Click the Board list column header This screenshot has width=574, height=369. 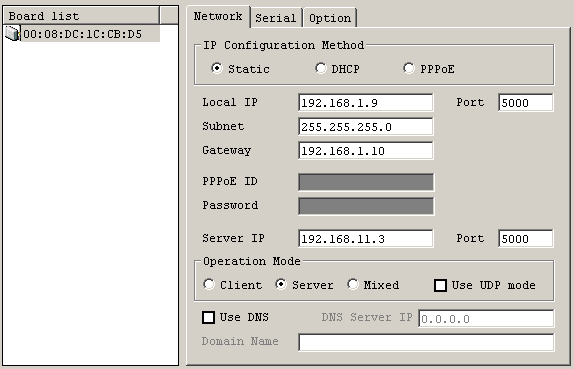(x=81, y=16)
